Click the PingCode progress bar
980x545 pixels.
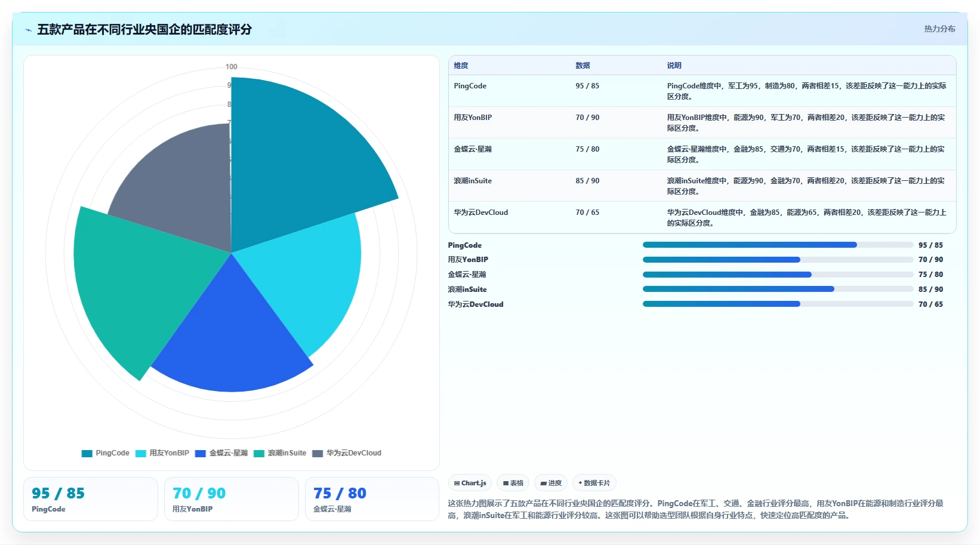point(778,245)
